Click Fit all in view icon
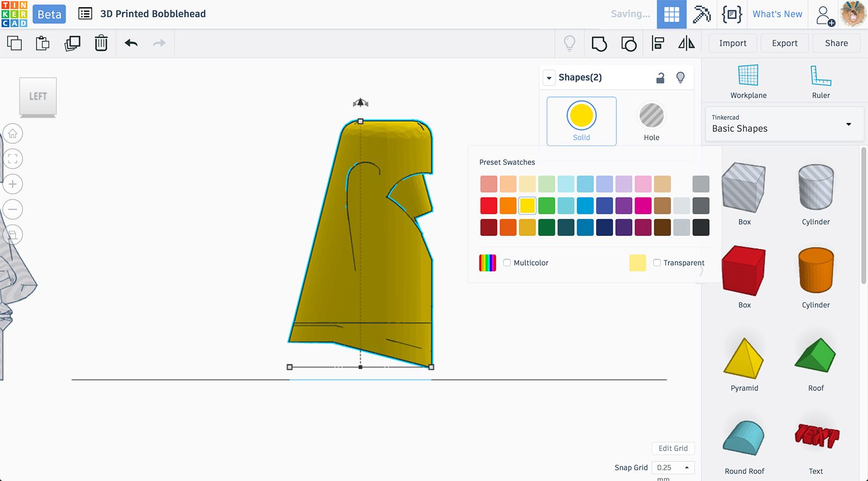The height and width of the screenshot is (481, 868). (x=13, y=159)
